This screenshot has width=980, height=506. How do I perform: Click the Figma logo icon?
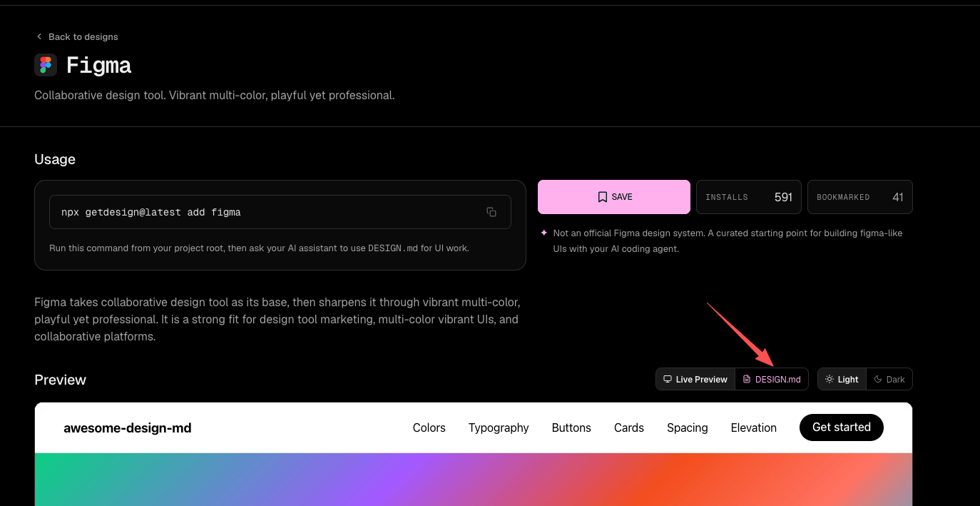tap(46, 65)
